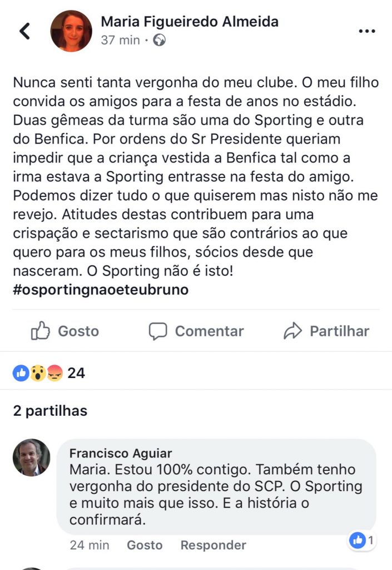Click the public globe privacy icon
392x570 pixels.
click(160, 40)
